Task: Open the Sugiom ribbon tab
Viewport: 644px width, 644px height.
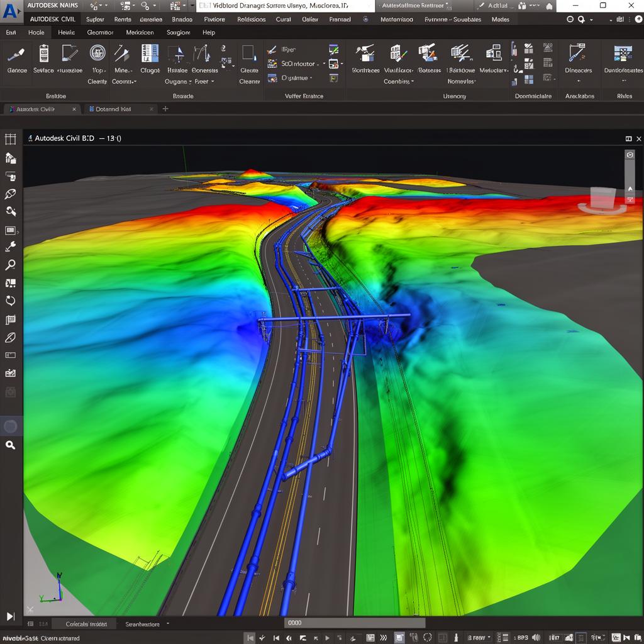Action: (178, 33)
